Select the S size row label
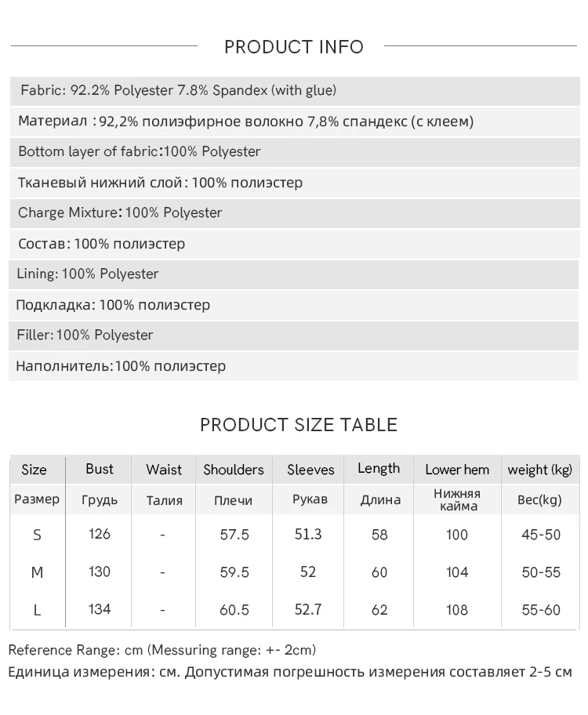The width and height of the screenshot is (588, 715). [x=37, y=535]
